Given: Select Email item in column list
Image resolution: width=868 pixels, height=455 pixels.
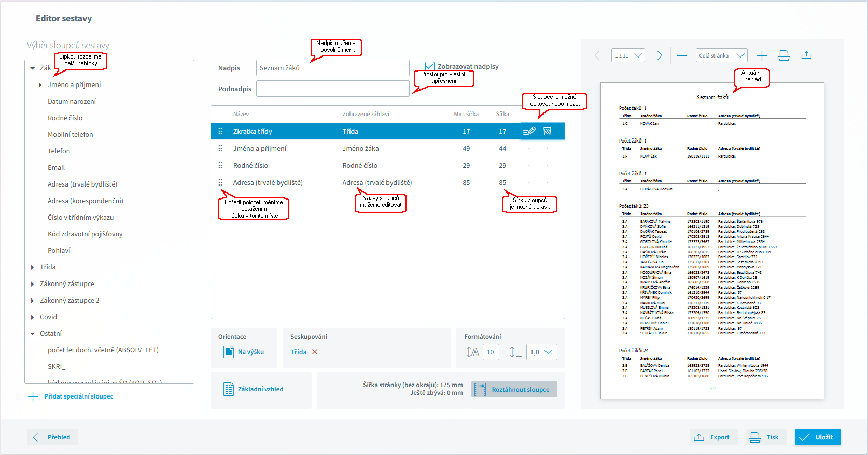Looking at the screenshot, I should pos(56,167).
